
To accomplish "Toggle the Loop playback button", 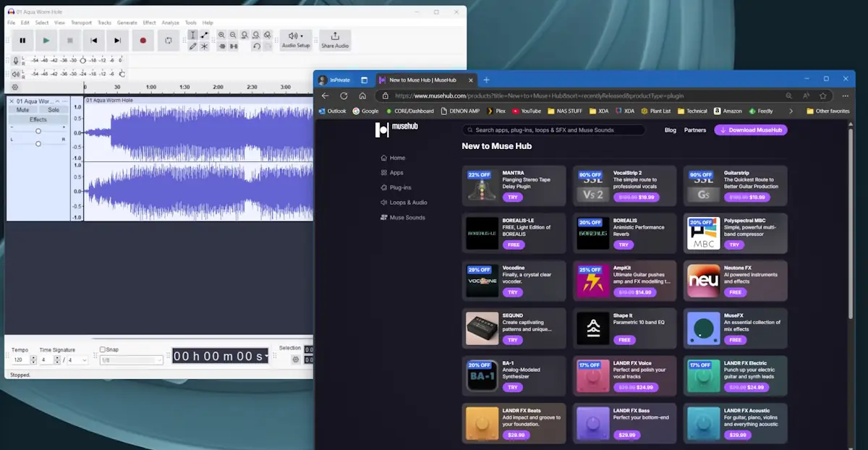I will (169, 41).
